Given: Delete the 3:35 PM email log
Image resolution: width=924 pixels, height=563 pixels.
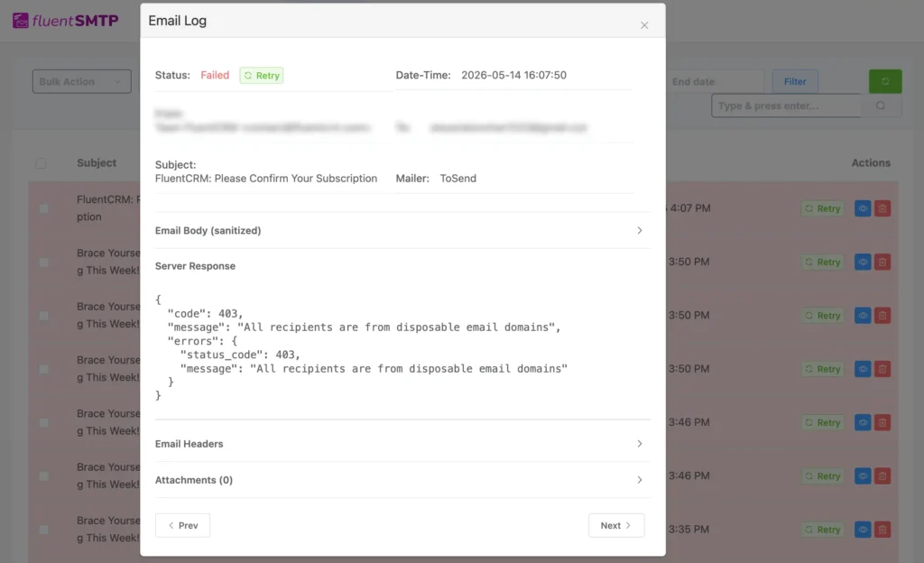Looking at the screenshot, I should click(x=882, y=530).
